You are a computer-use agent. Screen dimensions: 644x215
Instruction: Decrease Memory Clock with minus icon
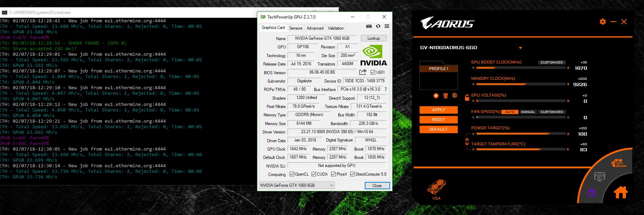tap(473, 84)
